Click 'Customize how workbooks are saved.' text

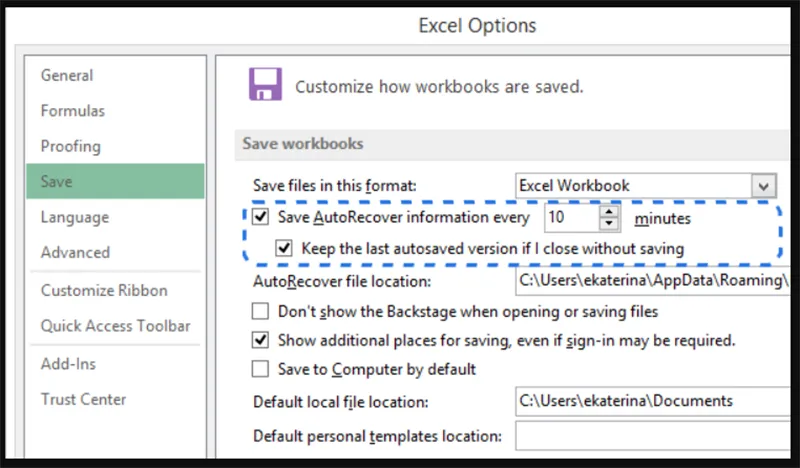coord(439,87)
